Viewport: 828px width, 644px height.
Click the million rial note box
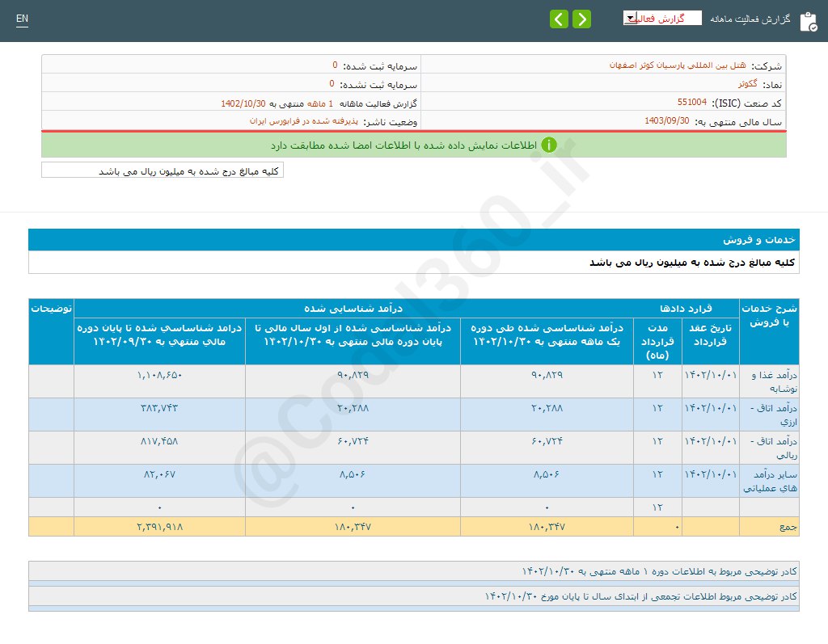click(x=161, y=170)
